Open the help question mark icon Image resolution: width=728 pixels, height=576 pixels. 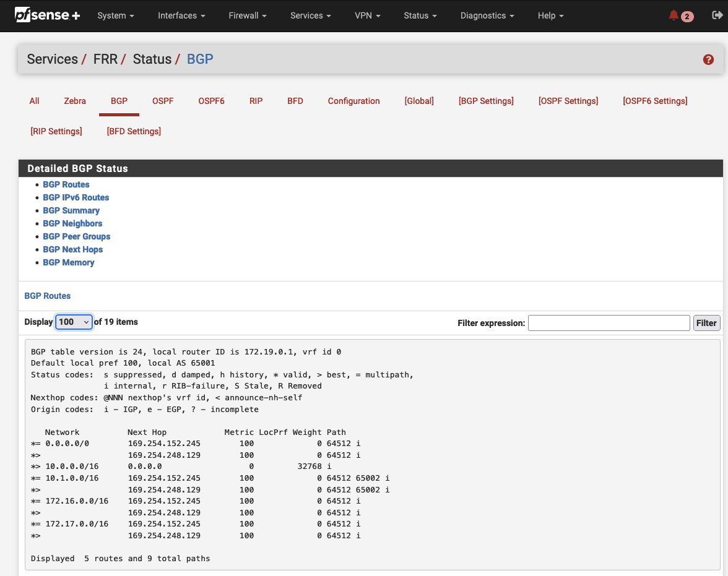pos(708,59)
